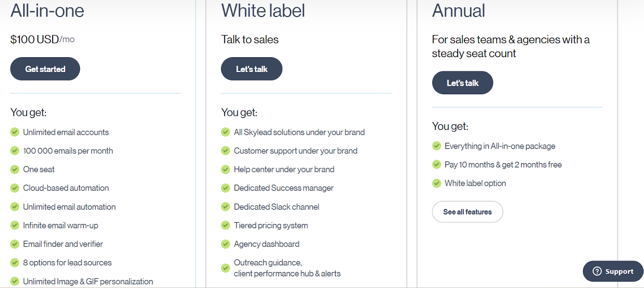Click the checkmark next to Dedicated Slack channel

tap(225, 207)
